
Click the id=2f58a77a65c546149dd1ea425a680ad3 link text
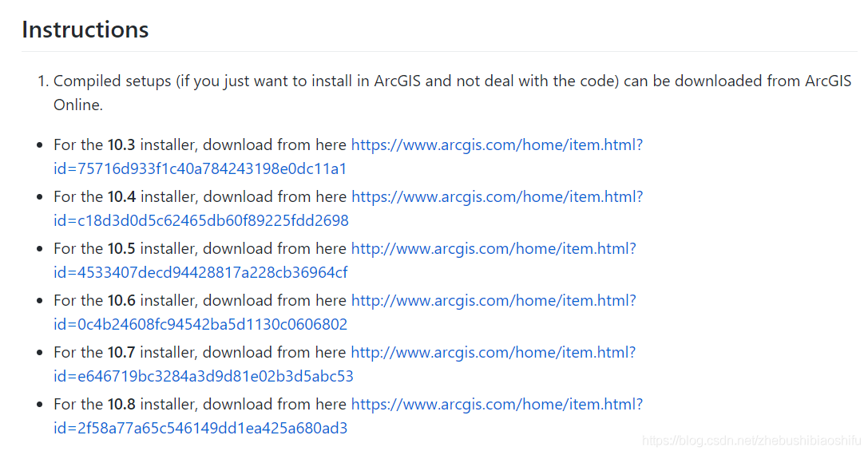coord(200,429)
